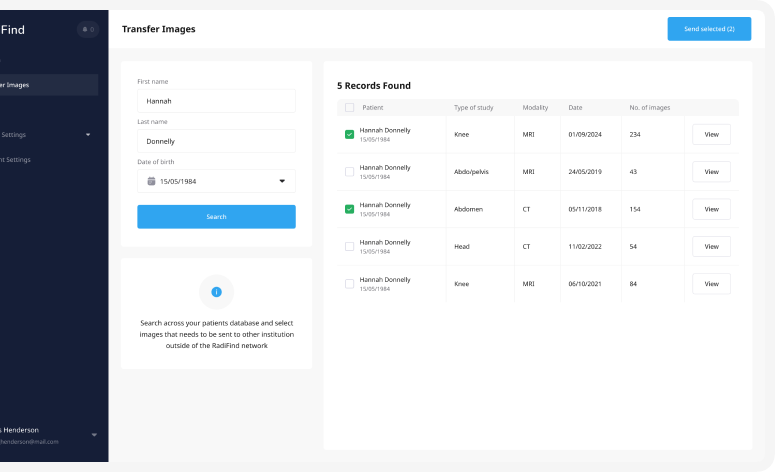Click into the Last name field
Image resolution: width=775 pixels, height=472 pixels.
[x=216, y=141]
